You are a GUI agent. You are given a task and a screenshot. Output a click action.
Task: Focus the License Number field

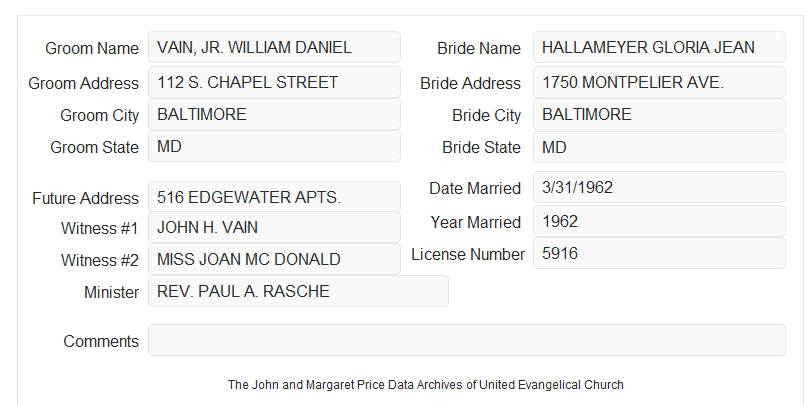(659, 253)
